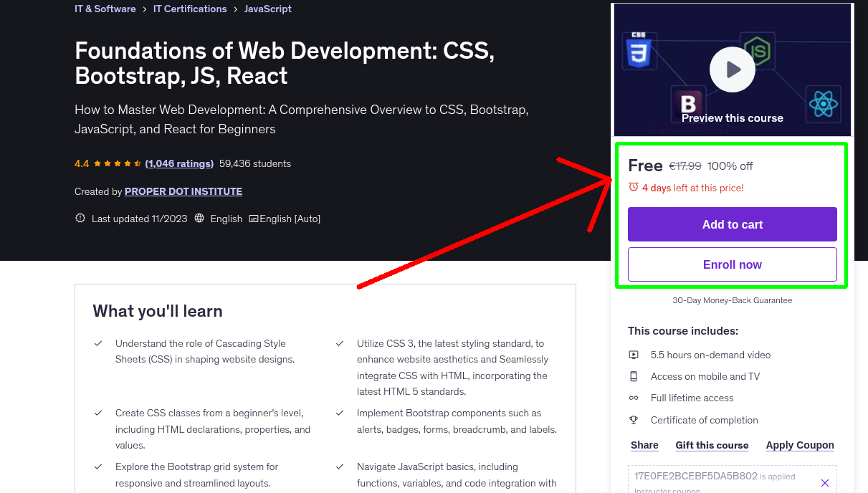Select Gift this course
The width and height of the screenshot is (868, 493).
point(712,445)
